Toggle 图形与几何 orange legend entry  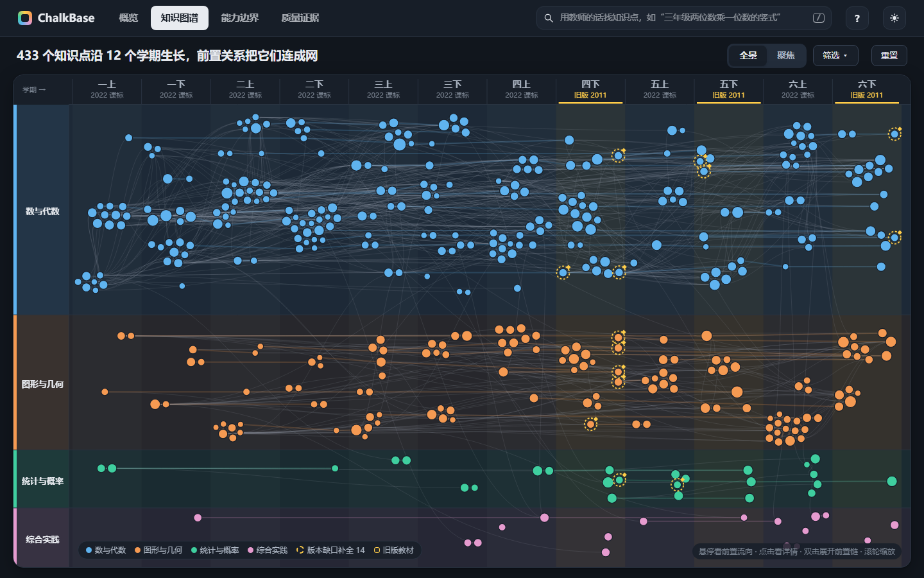[158, 550]
